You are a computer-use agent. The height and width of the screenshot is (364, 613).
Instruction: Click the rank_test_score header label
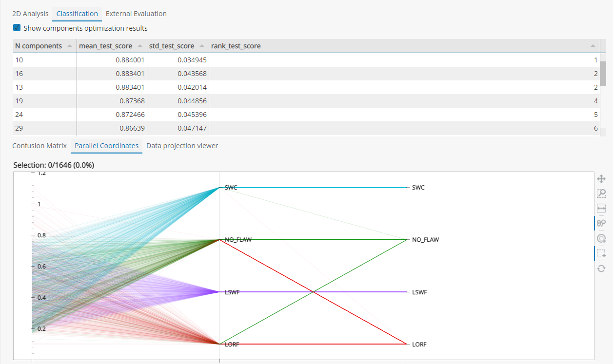click(x=236, y=46)
